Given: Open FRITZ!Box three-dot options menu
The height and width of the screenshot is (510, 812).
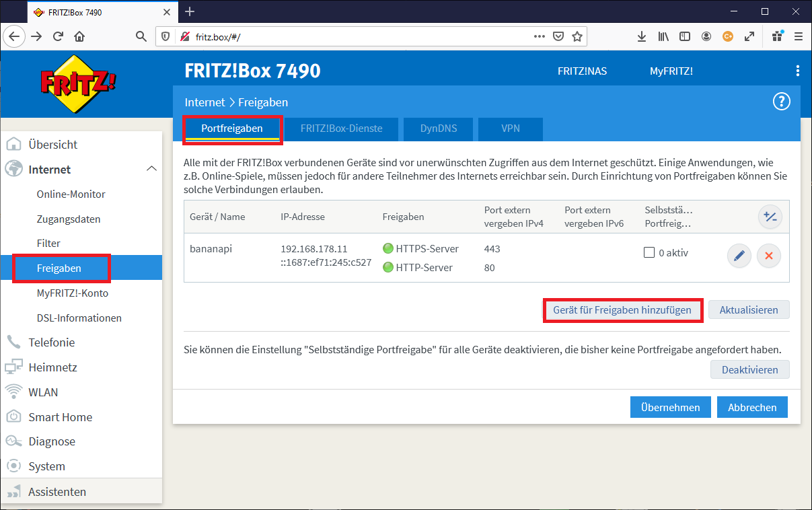Looking at the screenshot, I should 798,71.
